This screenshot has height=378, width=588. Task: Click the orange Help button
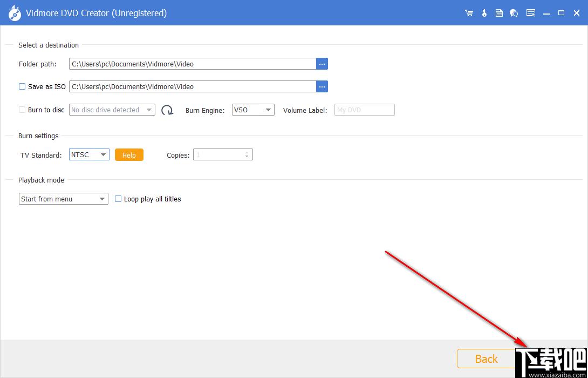[x=129, y=155]
